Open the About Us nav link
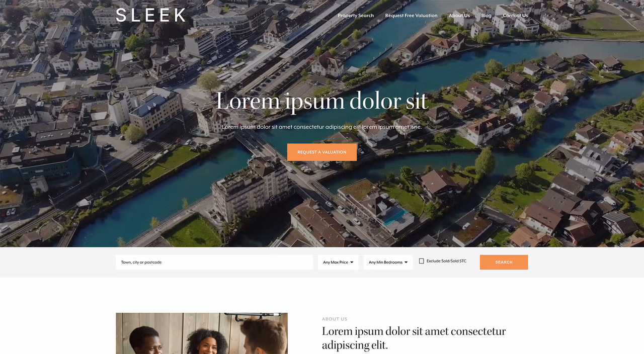 459,16
